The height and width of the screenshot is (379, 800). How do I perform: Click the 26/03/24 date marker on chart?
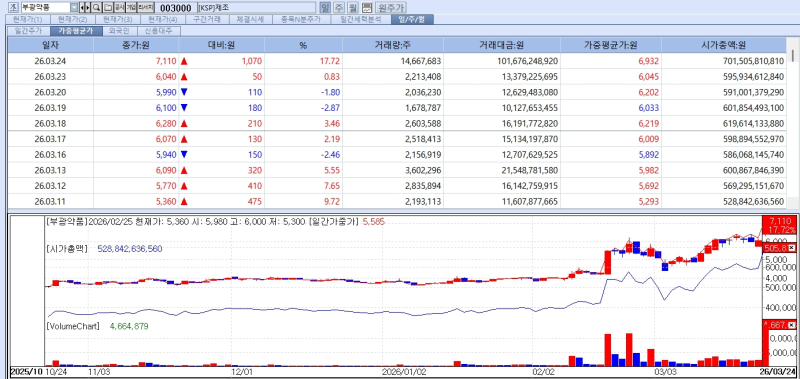[x=779, y=371]
